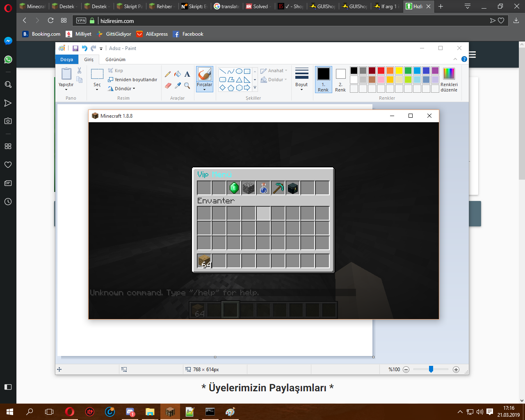Viewport: 525px width, 420px height.
Task: Open Opera Messenger sidebar icon
Action: click(x=8, y=41)
